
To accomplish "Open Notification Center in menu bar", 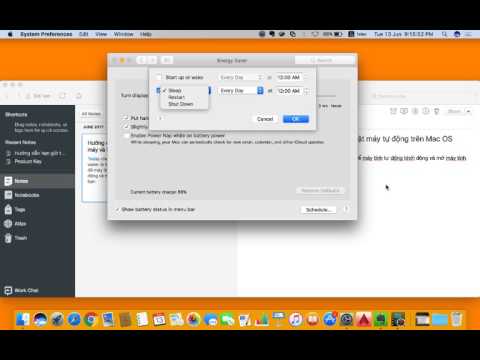I will pyautogui.click(x=468, y=34).
